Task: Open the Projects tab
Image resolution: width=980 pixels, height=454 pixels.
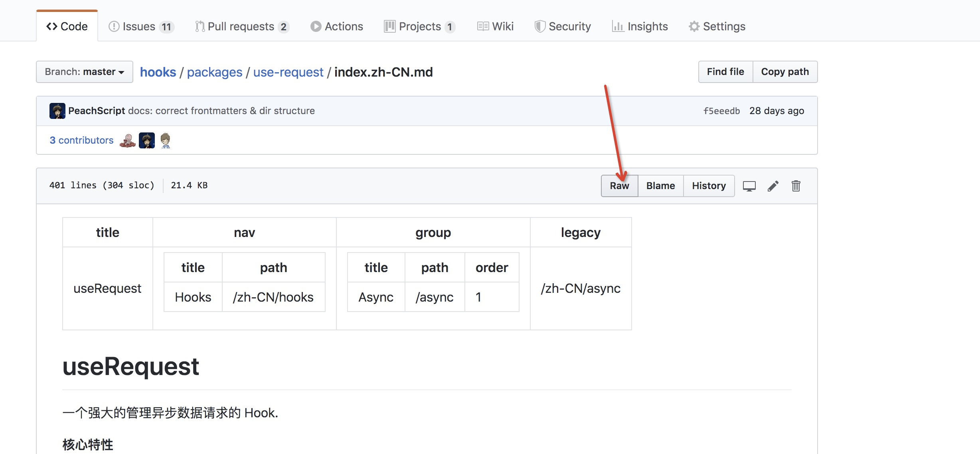Action: [419, 26]
